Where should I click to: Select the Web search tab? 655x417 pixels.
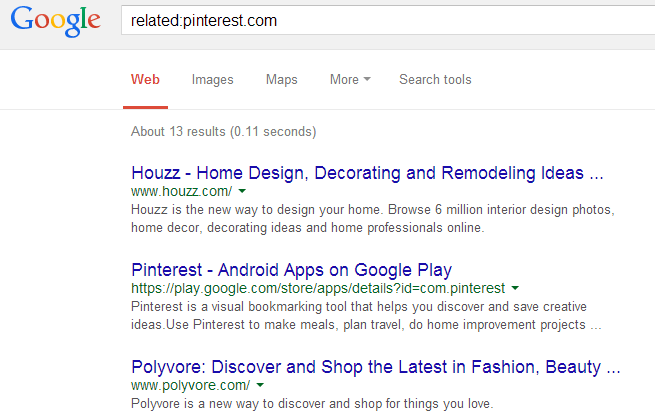click(x=145, y=80)
